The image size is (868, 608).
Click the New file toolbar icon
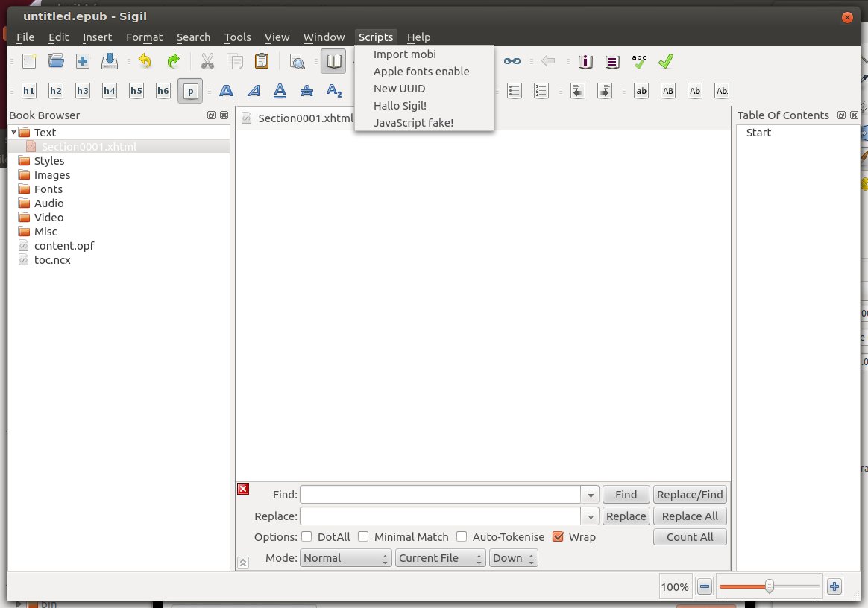29,61
